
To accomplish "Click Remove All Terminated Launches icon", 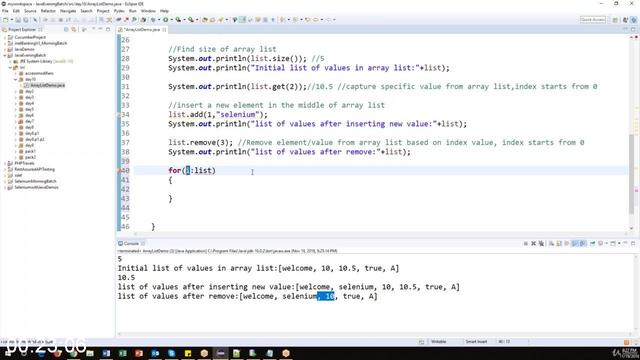I will [x=541, y=244].
